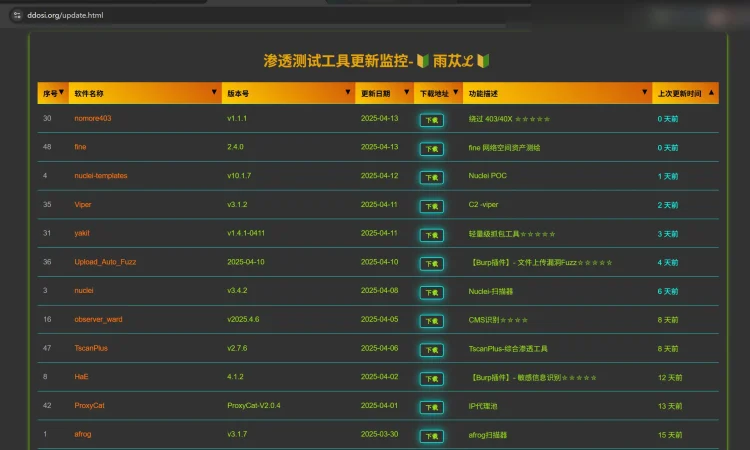Click the right book emoji in title
The height and width of the screenshot is (450, 750).
[483, 61]
